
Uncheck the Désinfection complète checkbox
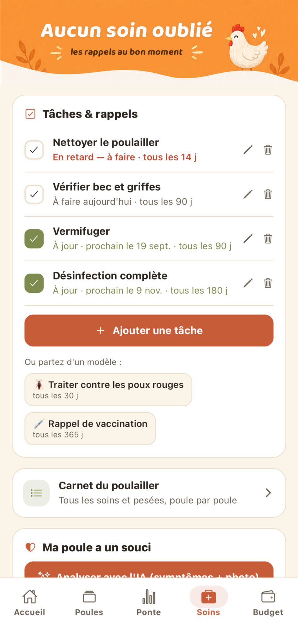point(34,283)
